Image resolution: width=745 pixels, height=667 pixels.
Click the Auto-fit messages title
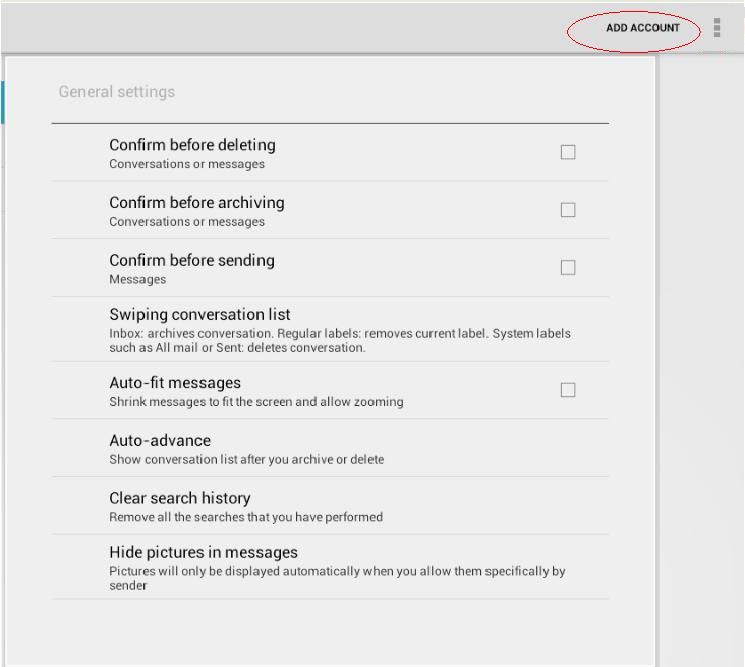[175, 383]
